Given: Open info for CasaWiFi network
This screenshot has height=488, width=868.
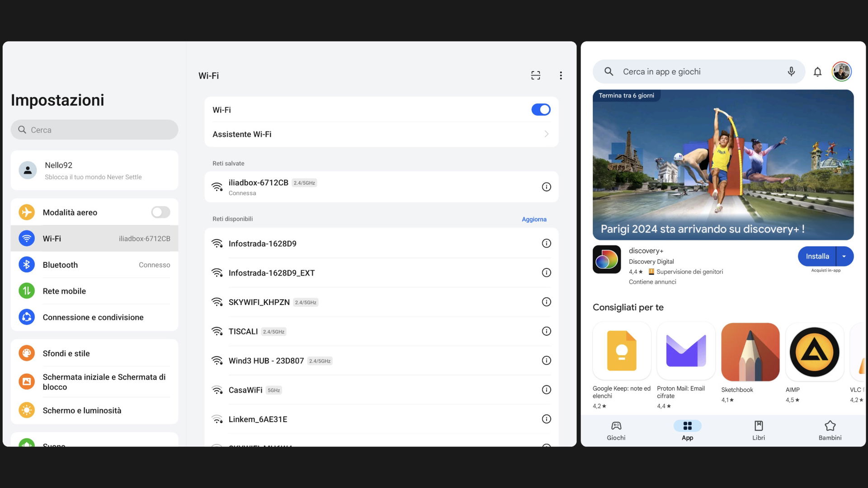Looking at the screenshot, I should tap(546, 389).
